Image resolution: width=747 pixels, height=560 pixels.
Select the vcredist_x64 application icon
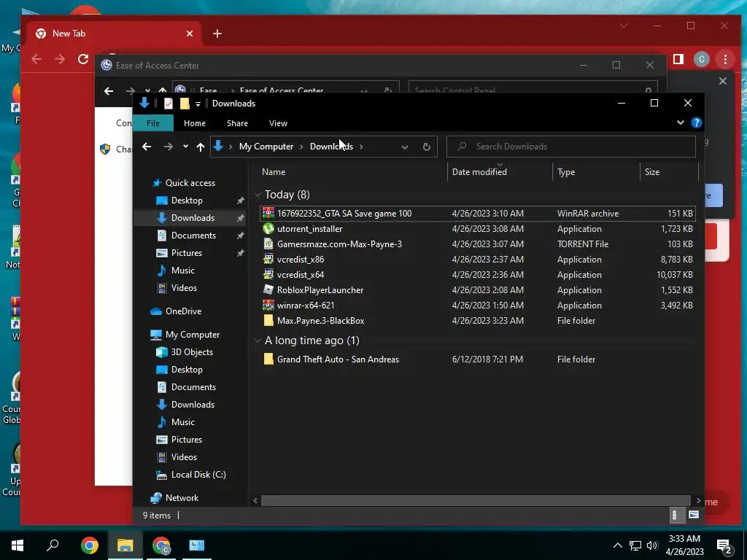(x=268, y=274)
